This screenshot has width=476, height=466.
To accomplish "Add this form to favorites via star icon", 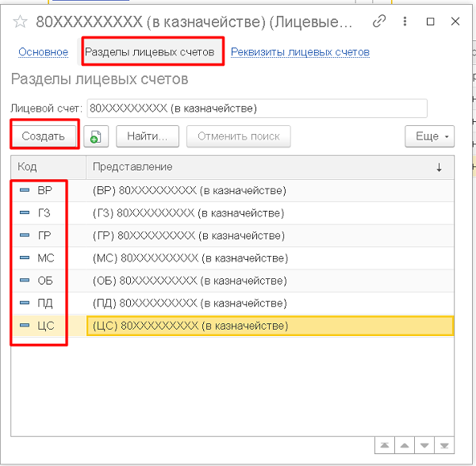I will pos(20,21).
